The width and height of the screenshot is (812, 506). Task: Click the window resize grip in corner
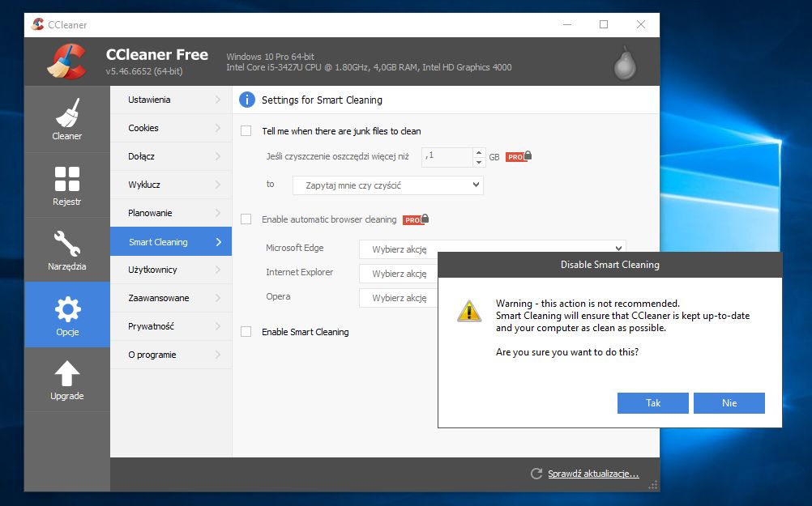coord(653,485)
